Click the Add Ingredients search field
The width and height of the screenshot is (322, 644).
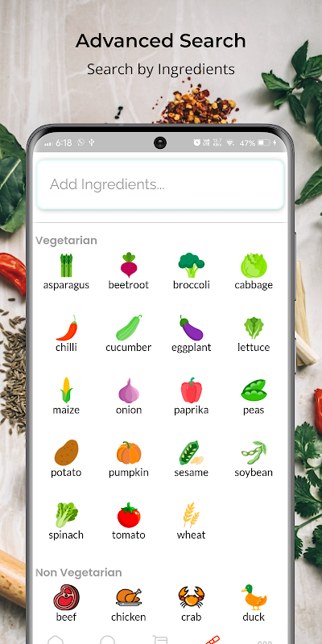coord(160,184)
